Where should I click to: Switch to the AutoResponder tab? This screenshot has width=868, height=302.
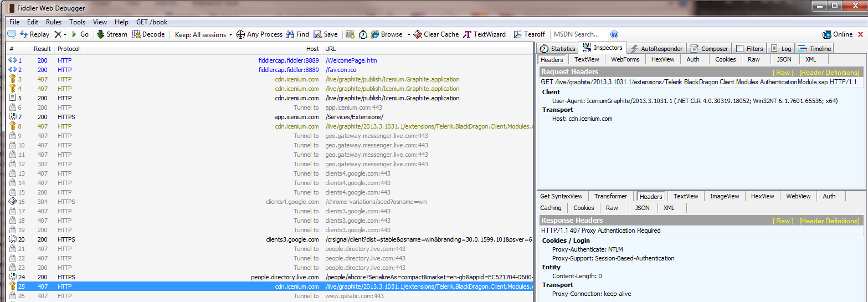point(657,49)
